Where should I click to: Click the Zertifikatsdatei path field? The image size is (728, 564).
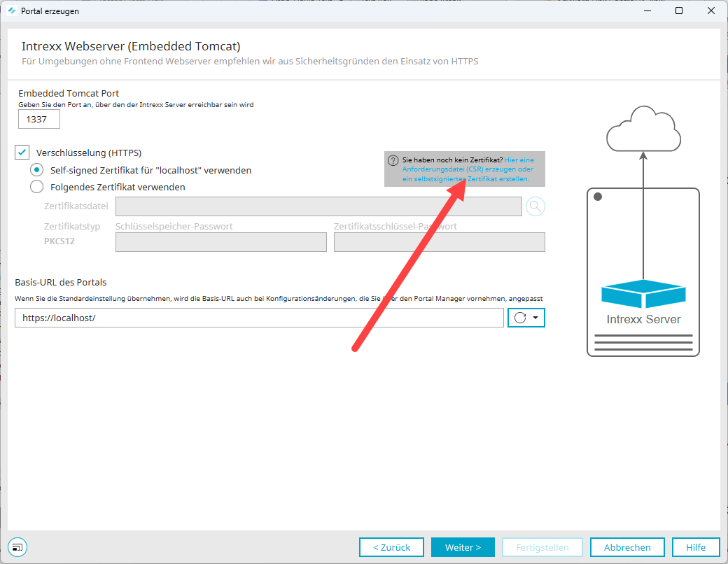click(x=318, y=206)
